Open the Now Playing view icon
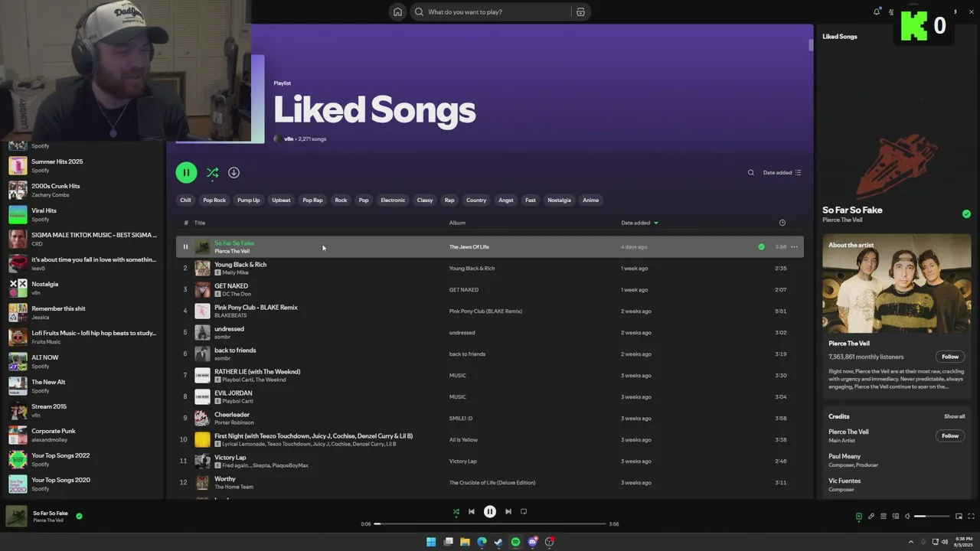 tap(858, 517)
